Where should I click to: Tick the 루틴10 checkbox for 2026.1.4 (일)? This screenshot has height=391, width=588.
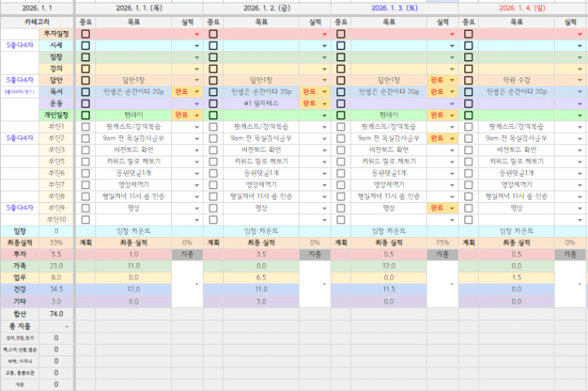click(x=468, y=220)
